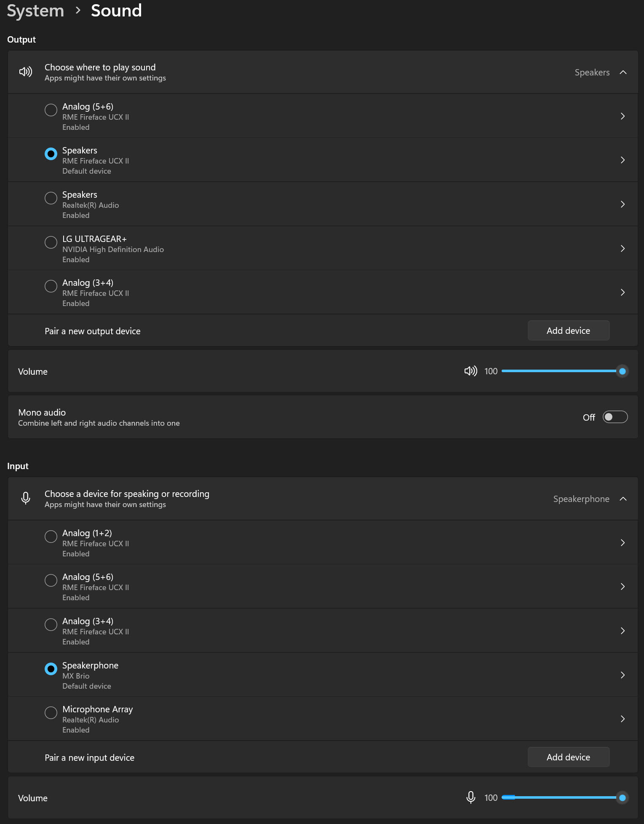
Task: Open Microphone Array properties arrow
Action: (623, 719)
